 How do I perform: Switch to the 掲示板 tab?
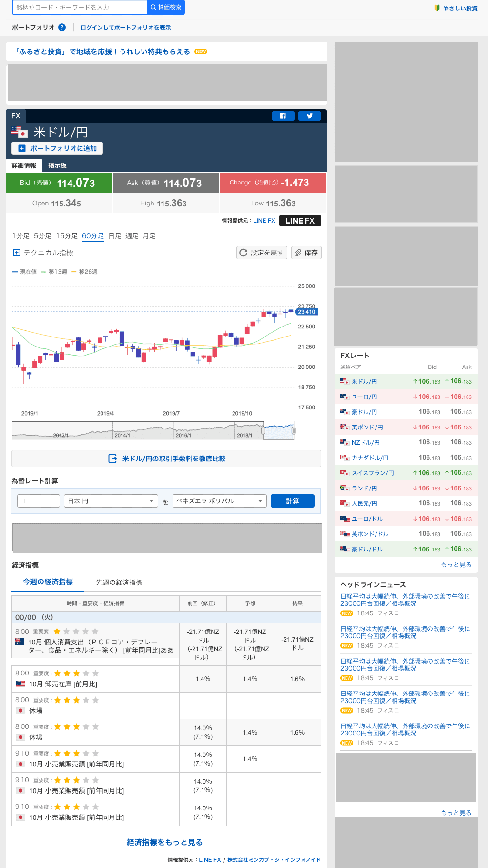click(x=57, y=165)
